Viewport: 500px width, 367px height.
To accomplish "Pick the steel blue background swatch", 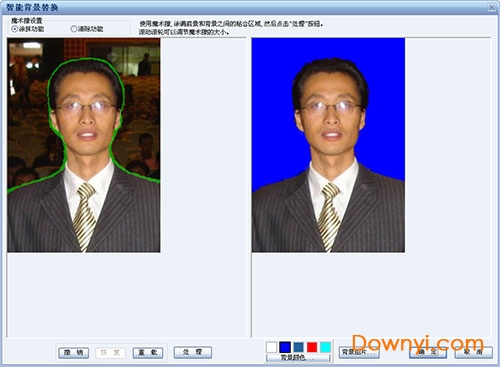I will point(298,347).
